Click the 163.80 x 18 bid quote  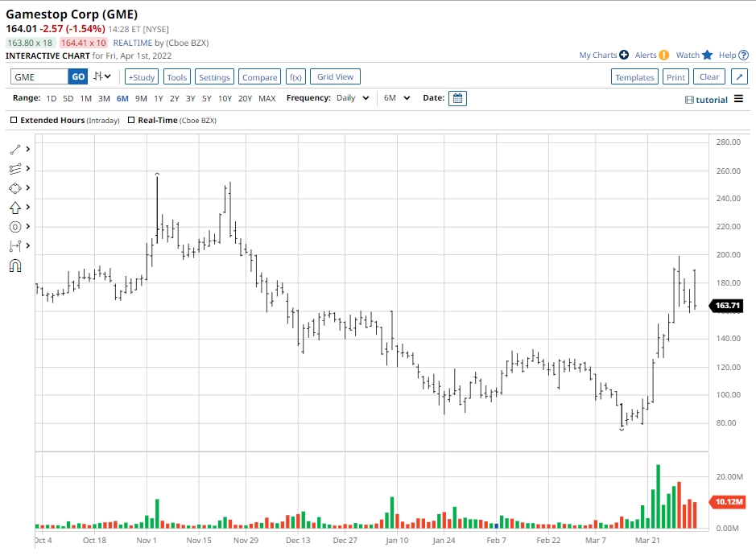coord(30,43)
